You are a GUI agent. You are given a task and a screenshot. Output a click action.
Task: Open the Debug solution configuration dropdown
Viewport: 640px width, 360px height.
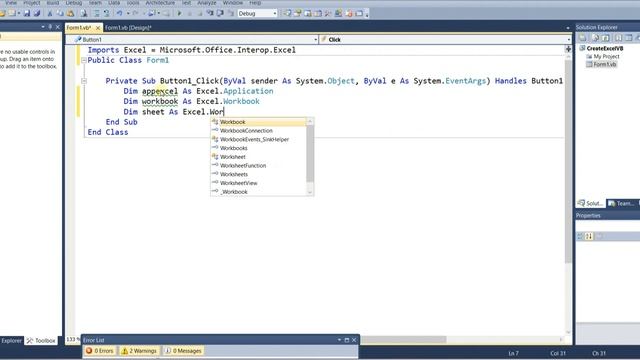click(x=274, y=13)
